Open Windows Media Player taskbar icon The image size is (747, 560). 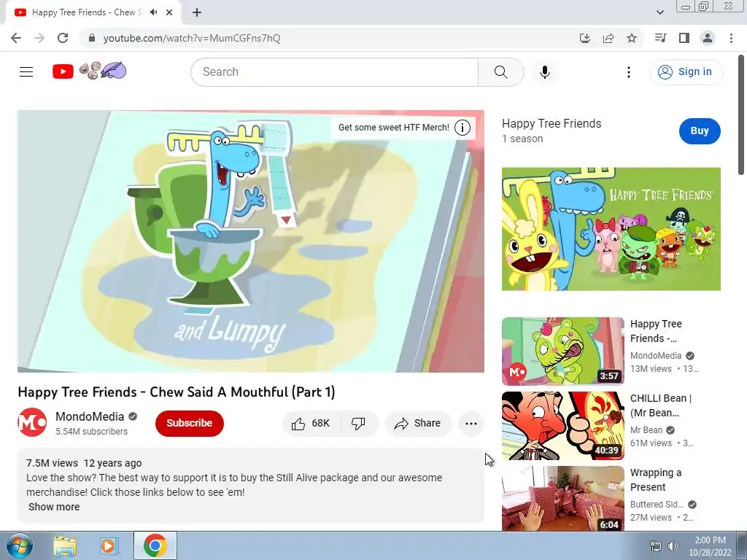(x=109, y=545)
